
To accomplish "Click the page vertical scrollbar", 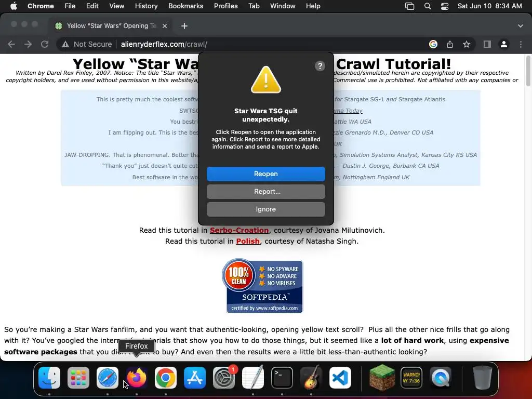I will (528, 71).
